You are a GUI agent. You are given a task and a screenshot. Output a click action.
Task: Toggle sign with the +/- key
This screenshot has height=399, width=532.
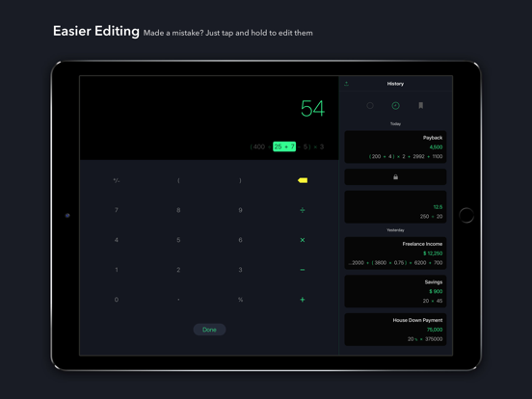point(117,180)
